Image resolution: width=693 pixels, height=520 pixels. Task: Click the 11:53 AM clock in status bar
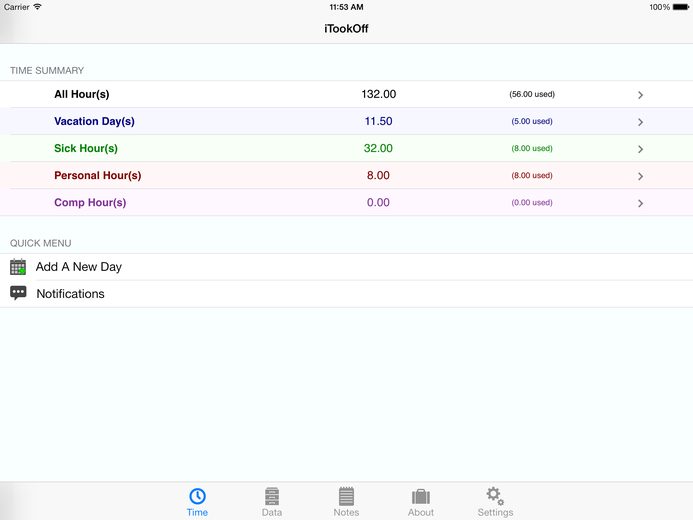click(346, 7)
